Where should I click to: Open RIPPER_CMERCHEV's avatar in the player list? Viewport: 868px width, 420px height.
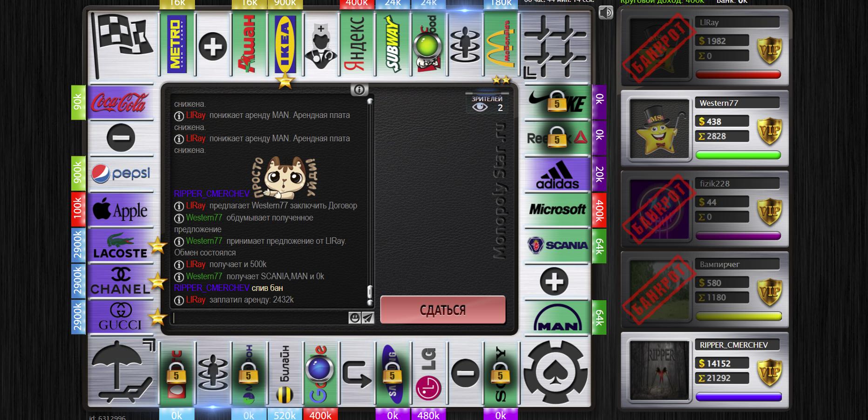click(659, 371)
